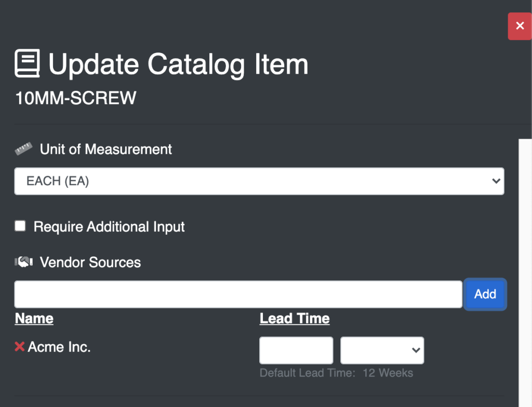Focus the lead time number field

(296, 350)
